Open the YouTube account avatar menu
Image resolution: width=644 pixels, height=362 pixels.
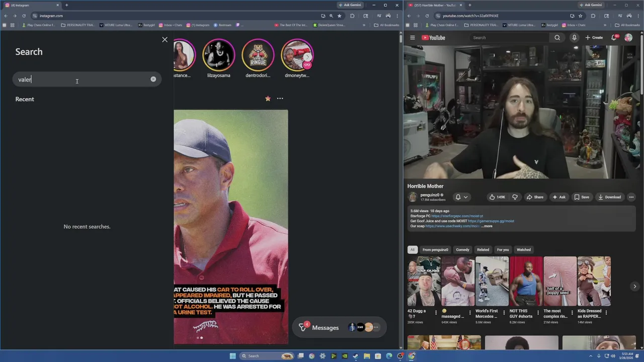point(628,38)
